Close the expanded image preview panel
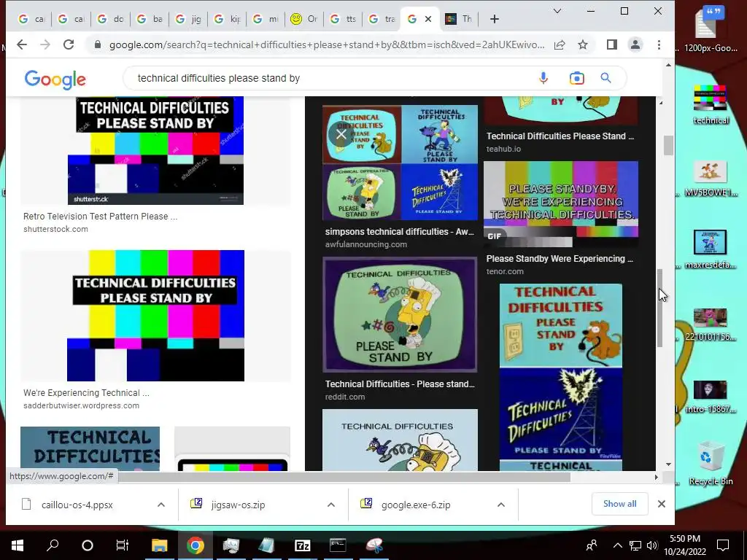This screenshot has height=560, width=747. pyautogui.click(x=341, y=134)
